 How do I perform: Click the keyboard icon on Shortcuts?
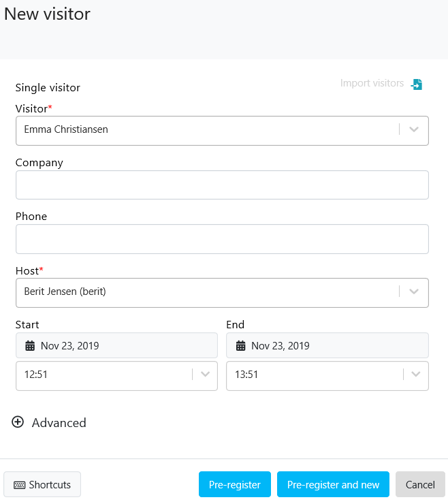pyautogui.click(x=18, y=485)
